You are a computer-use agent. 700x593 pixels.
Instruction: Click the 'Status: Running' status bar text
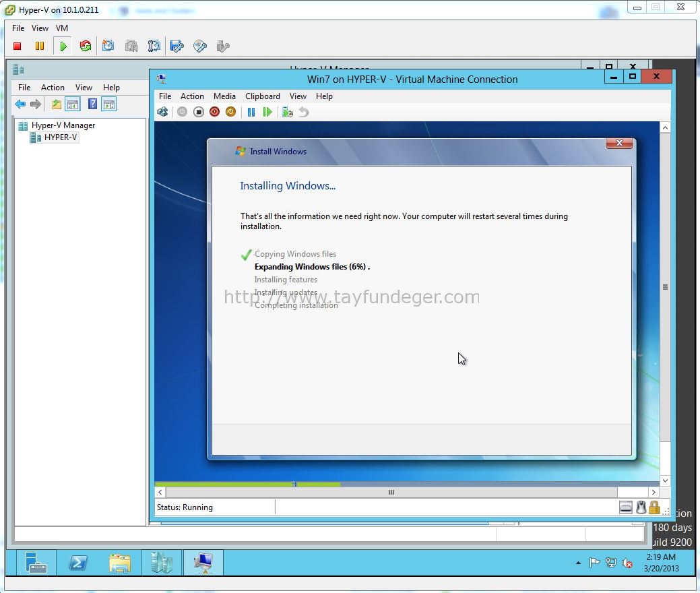pos(185,507)
